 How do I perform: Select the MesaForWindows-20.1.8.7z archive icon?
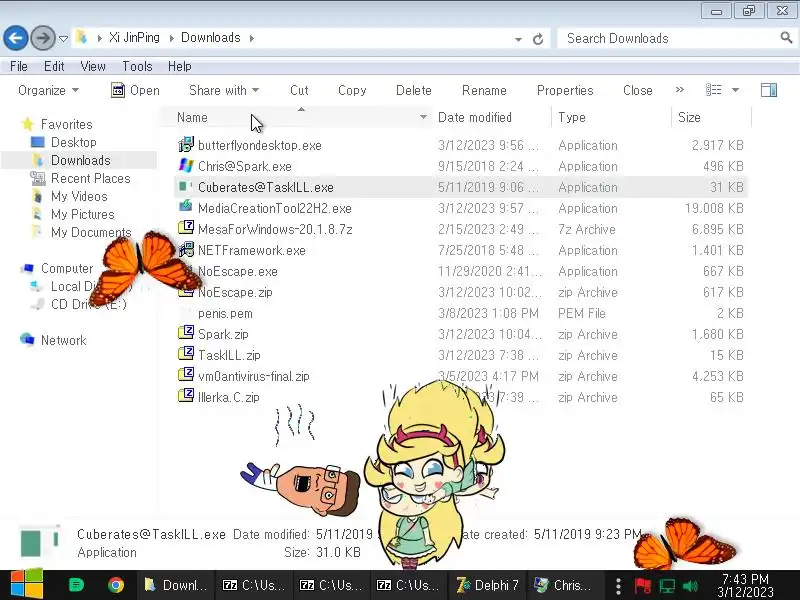pyautogui.click(x=186, y=229)
